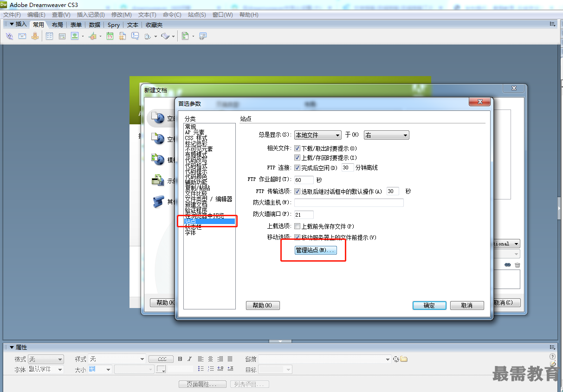This screenshot has height=392, width=563.
Task: Click the FTP 作业超时 input field
Action: (x=304, y=180)
